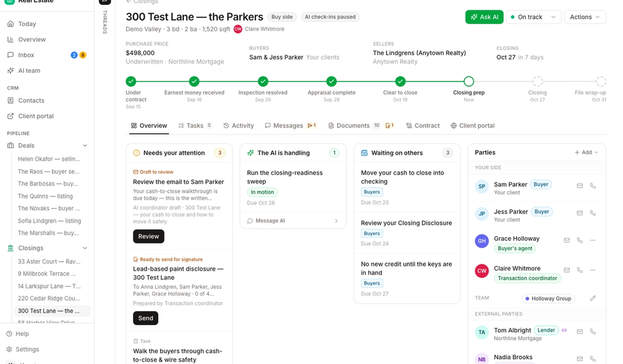Screen dimensions: 623x364
Task: Open the Helen Okafor deal in the sidebar
Action: click(49, 159)
